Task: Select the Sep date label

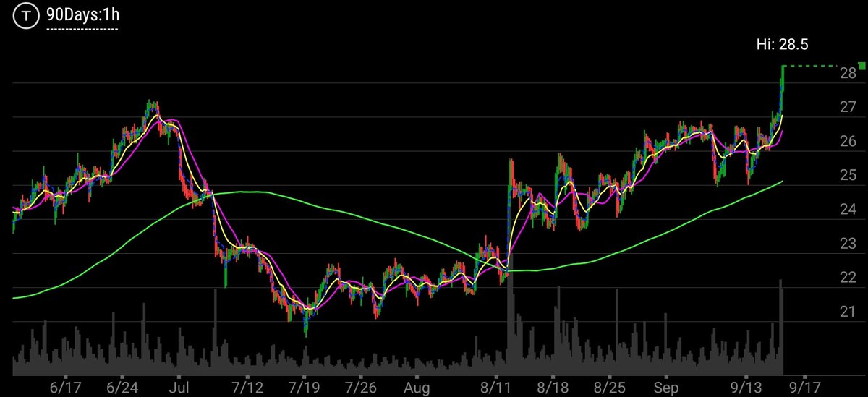Action: pyautogui.click(x=668, y=388)
